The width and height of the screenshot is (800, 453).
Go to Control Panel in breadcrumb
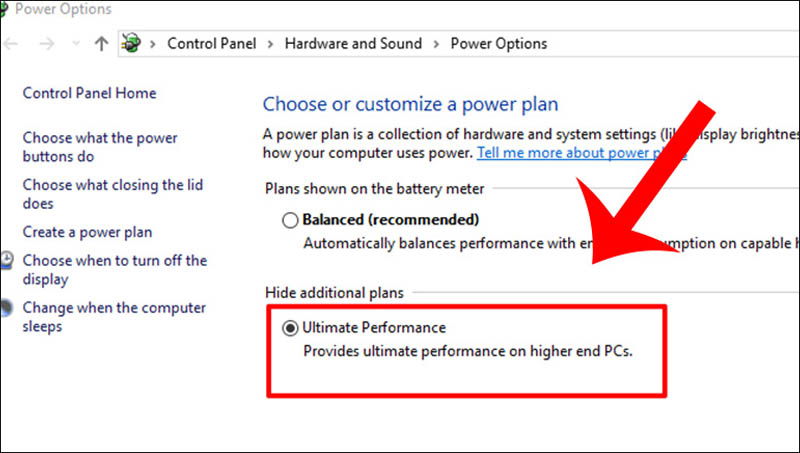[211, 43]
